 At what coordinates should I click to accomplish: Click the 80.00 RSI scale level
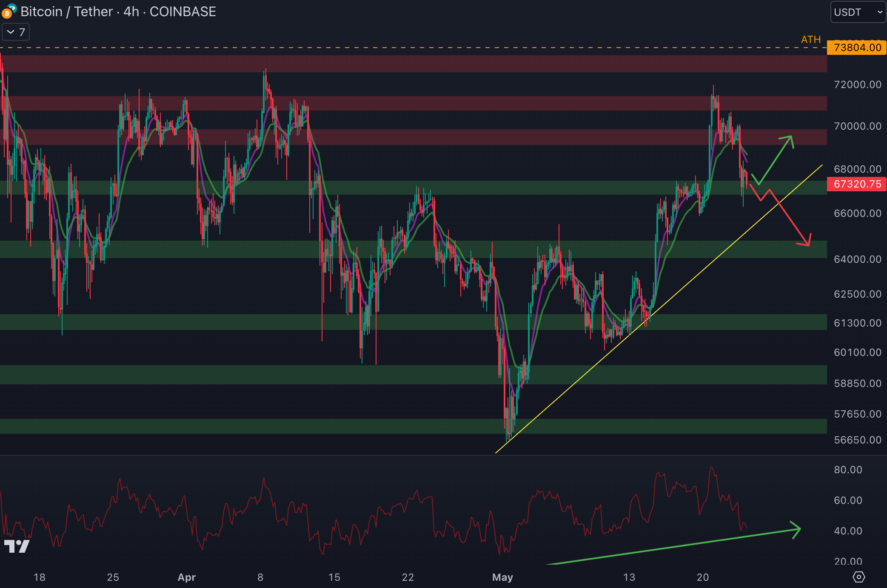pos(848,470)
